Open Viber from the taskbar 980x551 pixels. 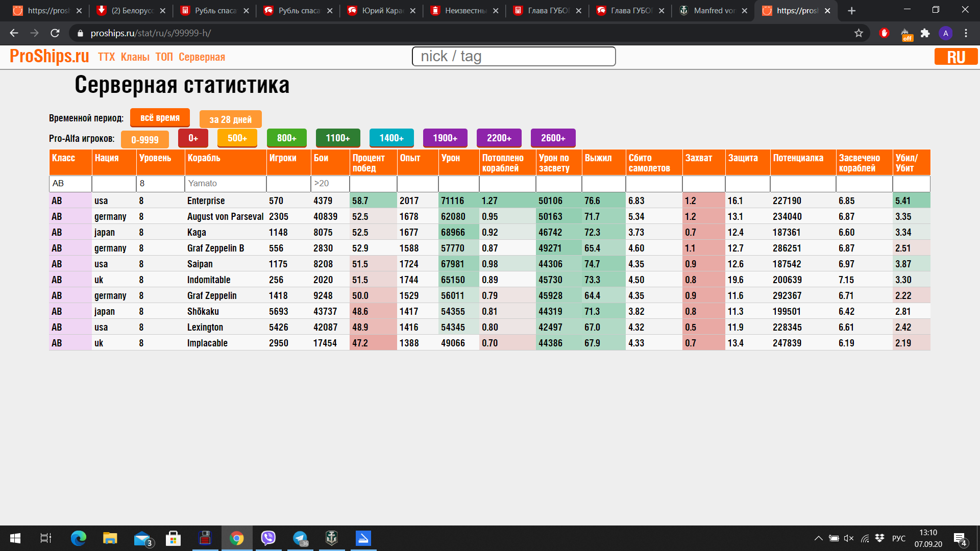(x=268, y=538)
